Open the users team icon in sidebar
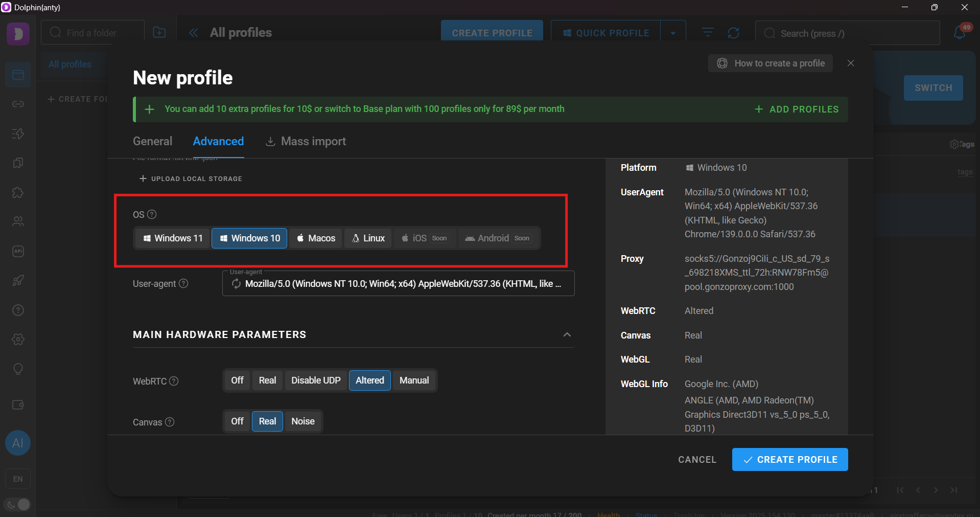Screen dimensions: 980x517 (x=18, y=222)
